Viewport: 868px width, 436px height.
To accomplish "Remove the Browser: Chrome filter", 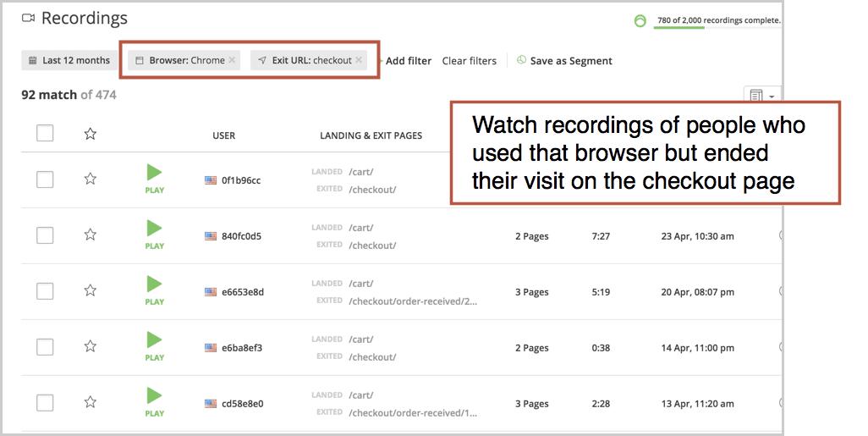I will [232, 60].
